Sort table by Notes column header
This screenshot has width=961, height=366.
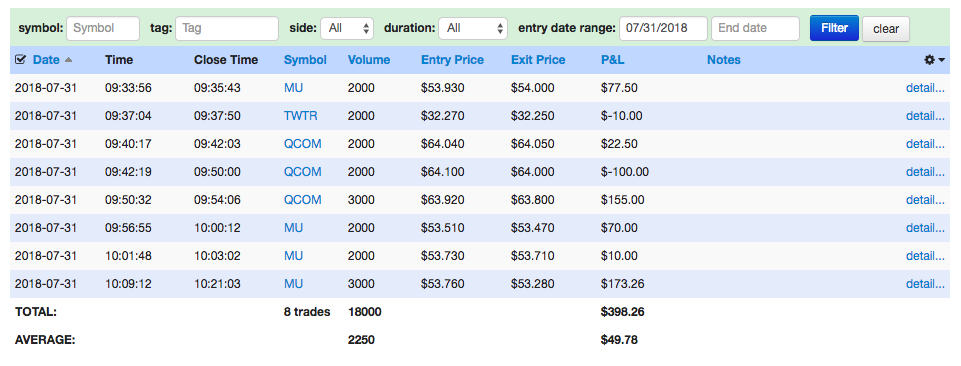(724, 60)
